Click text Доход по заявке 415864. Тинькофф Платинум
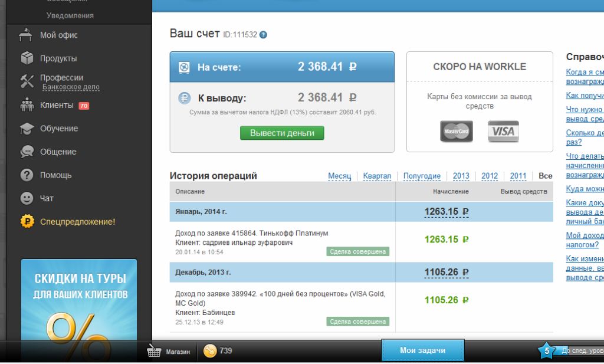 251,233
